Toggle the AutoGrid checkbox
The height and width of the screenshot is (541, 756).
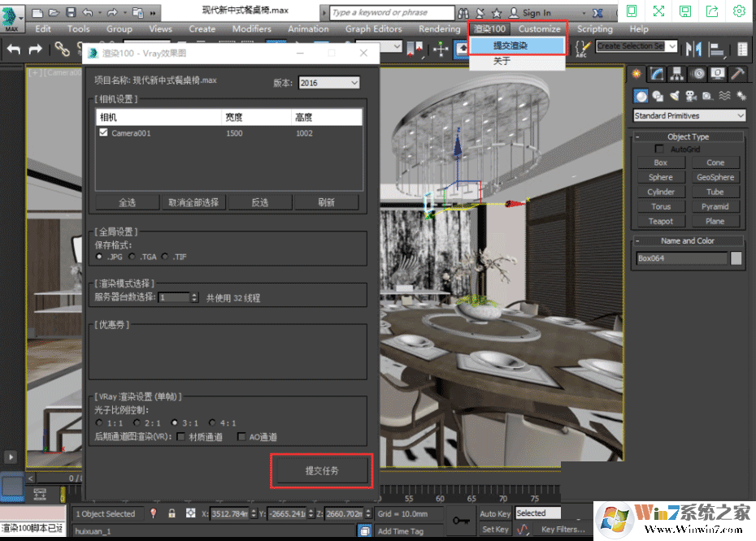[659, 149]
